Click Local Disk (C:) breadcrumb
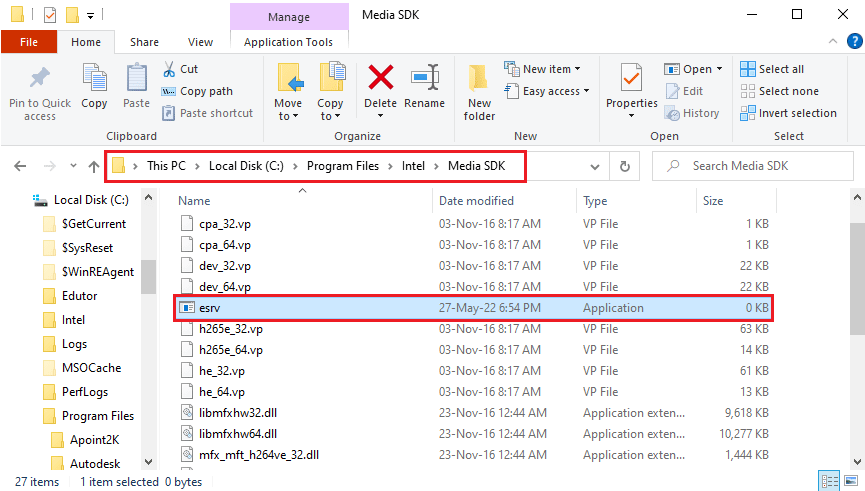865x491 pixels. 246,166
